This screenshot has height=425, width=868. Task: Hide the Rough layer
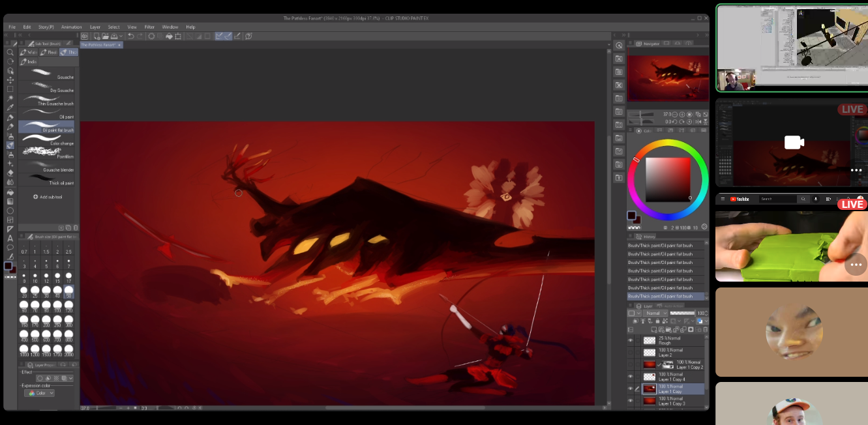click(630, 340)
